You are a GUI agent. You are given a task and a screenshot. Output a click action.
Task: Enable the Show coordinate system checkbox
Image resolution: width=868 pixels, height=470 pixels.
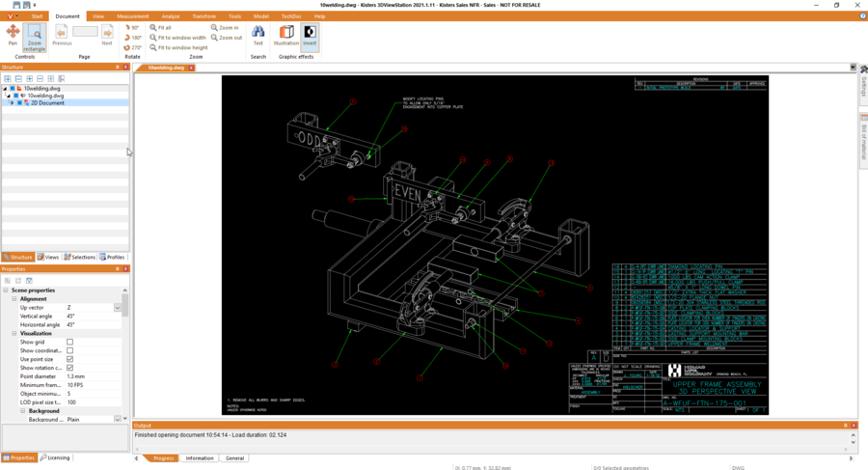pos(69,351)
